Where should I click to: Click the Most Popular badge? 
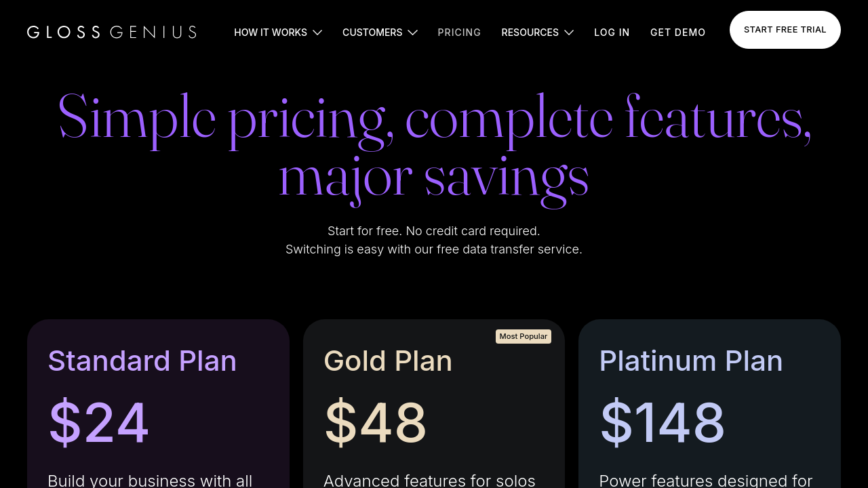[x=523, y=336]
